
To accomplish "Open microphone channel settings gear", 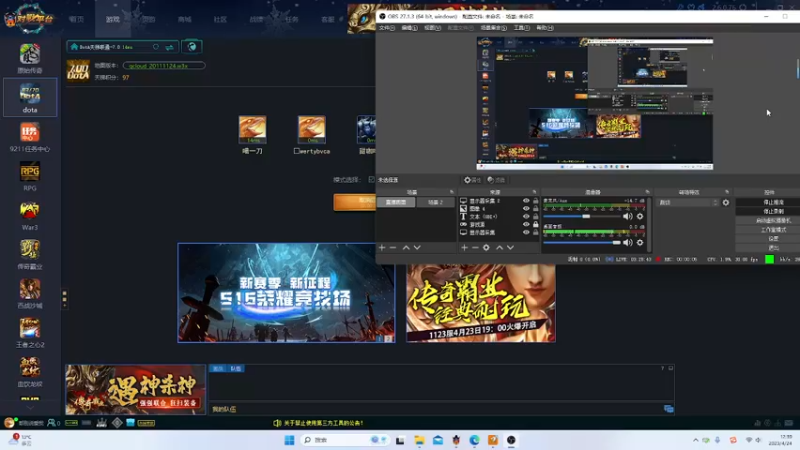I will pyautogui.click(x=640, y=216).
